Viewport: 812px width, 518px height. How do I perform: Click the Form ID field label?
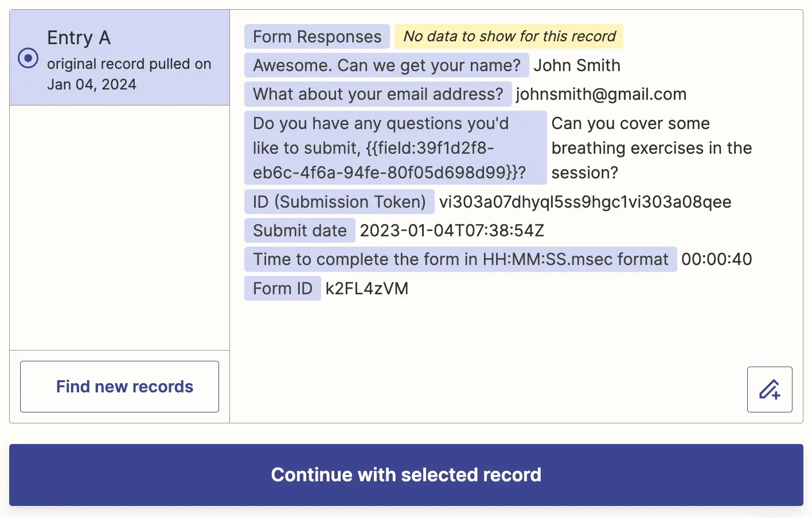point(283,289)
